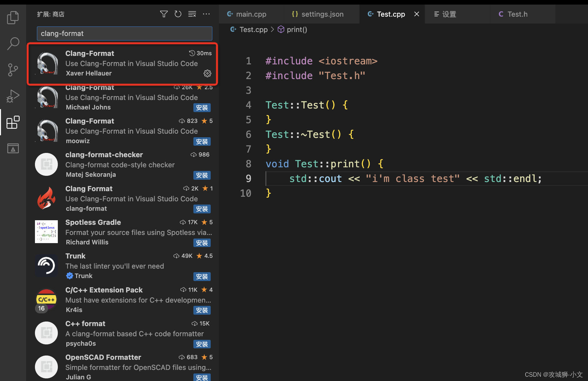The image size is (588, 381).
Task: Install the Trunk extension
Action: pos(202,276)
